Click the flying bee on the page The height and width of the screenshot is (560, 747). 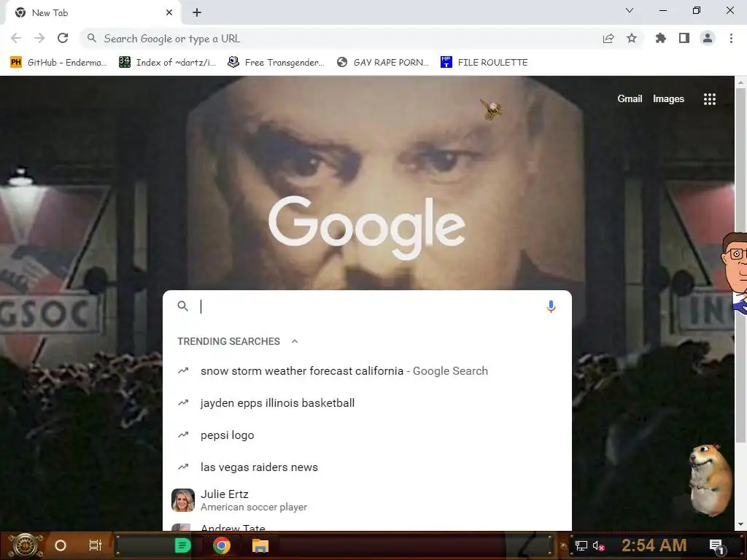point(491,109)
